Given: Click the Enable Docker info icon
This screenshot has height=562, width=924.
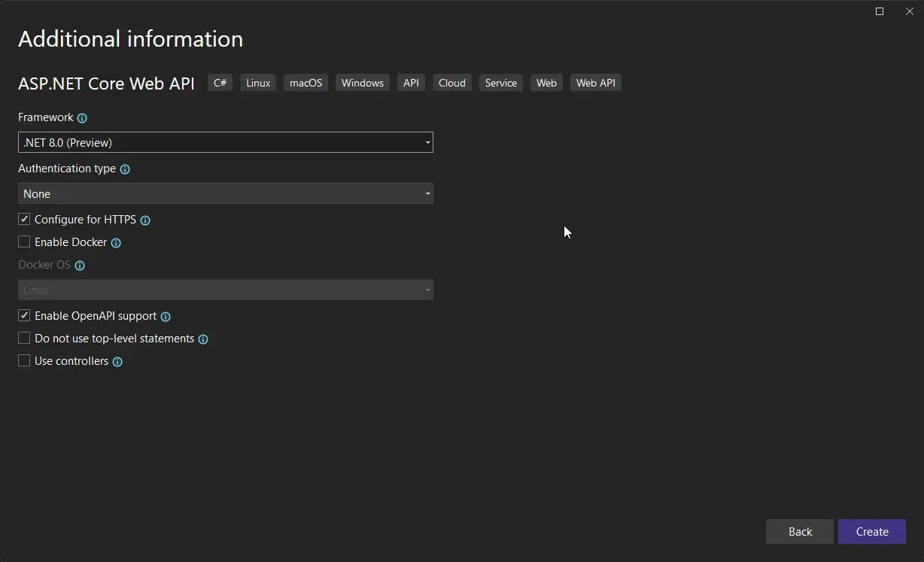Looking at the screenshot, I should [116, 242].
